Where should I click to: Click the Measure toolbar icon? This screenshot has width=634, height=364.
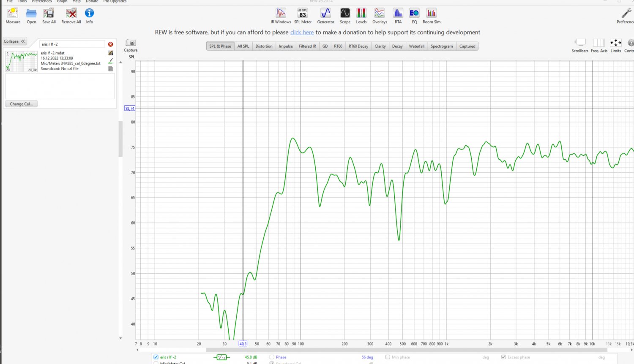click(13, 16)
